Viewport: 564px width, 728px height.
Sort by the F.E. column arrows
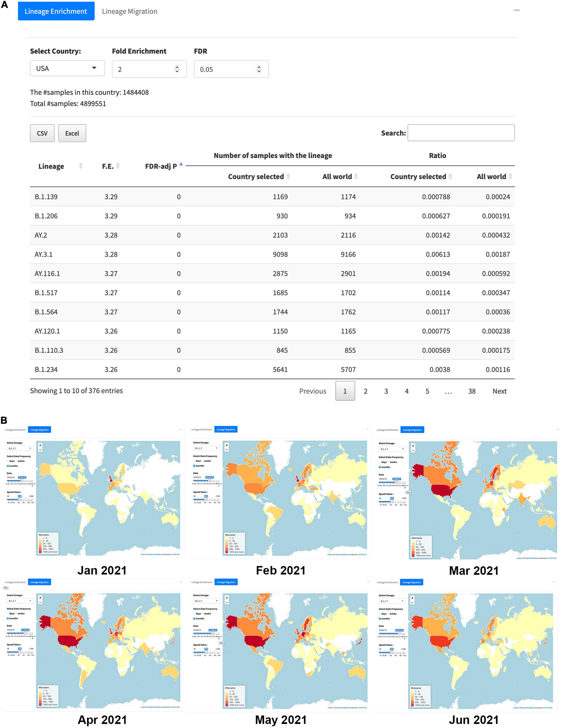[118, 166]
